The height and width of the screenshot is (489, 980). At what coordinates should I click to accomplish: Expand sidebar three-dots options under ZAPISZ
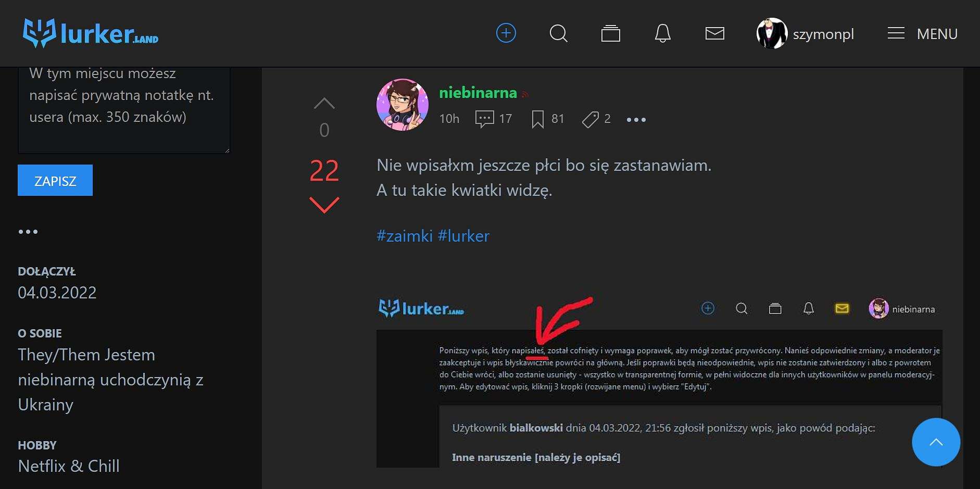click(28, 232)
